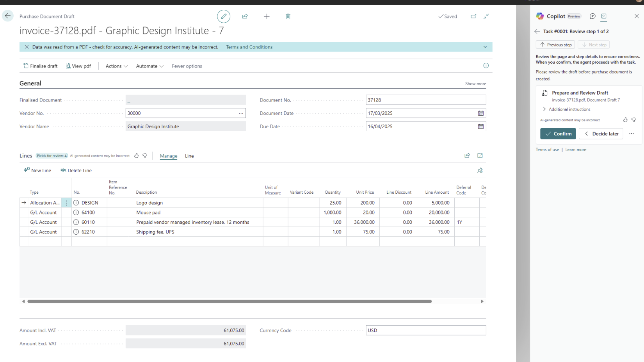Screen dimensions: 644x362
Task: Click the Currency Code input field
Action: 426,330
